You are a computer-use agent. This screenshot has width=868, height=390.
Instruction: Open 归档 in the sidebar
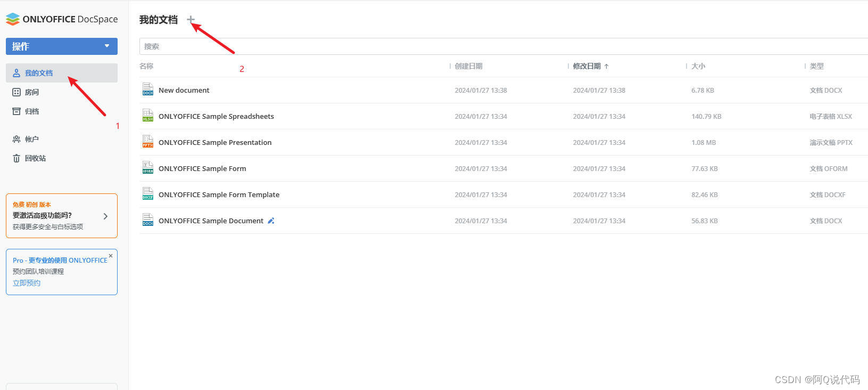click(31, 111)
